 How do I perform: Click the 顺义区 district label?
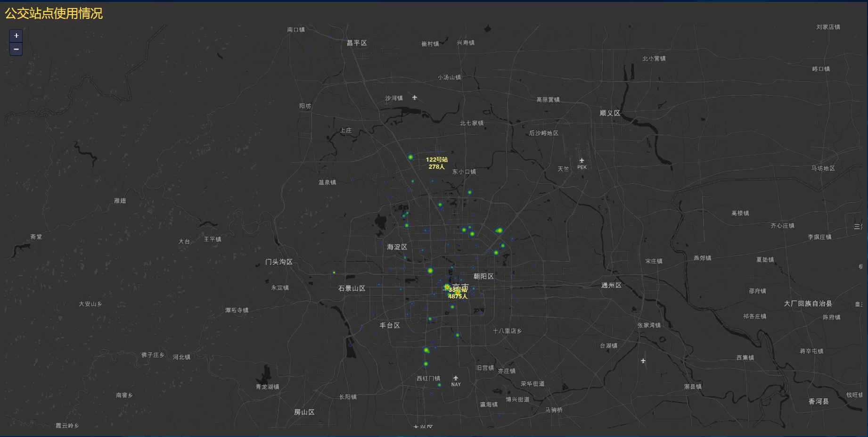click(610, 113)
